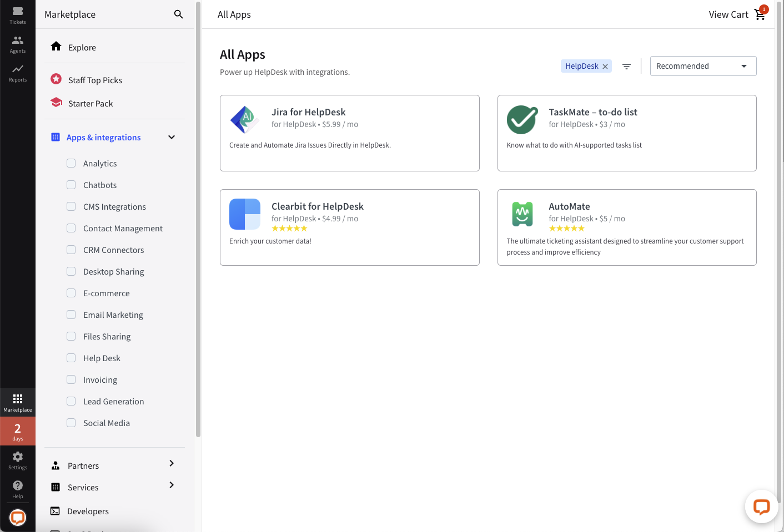Check the Email Marketing box
784x532 pixels.
(71, 315)
